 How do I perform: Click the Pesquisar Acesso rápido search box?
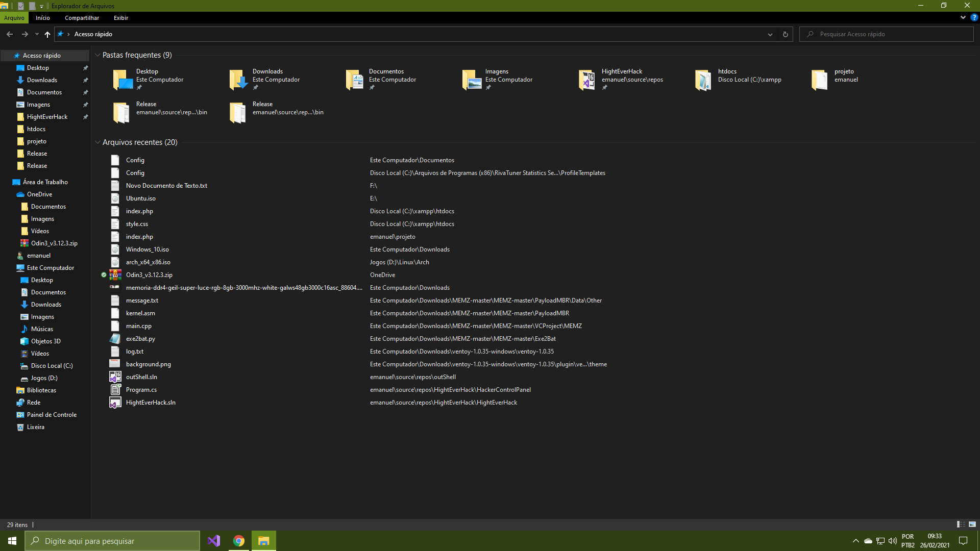(x=889, y=34)
